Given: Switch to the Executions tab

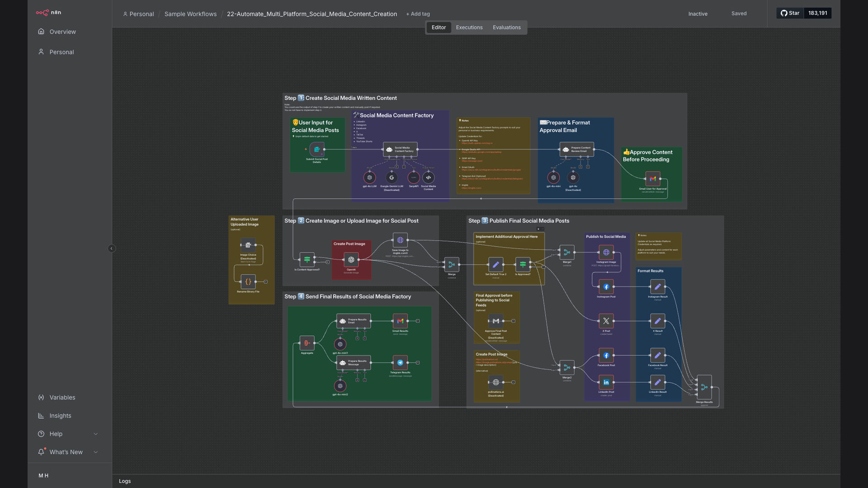Looking at the screenshot, I should tap(469, 28).
